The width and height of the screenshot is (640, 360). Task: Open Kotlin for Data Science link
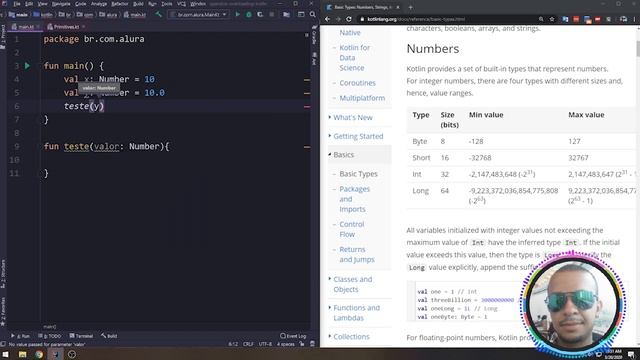coord(354,58)
